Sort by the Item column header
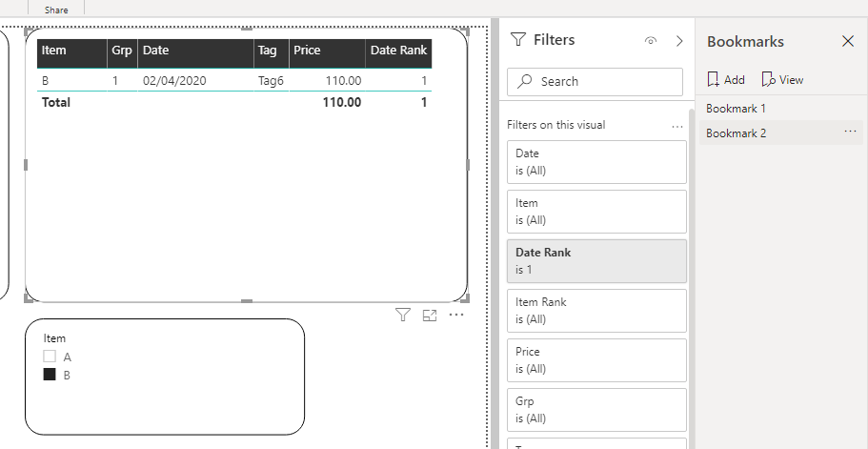Image resolution: width=868 pixels, height=449 pixels. pos(72,53)
